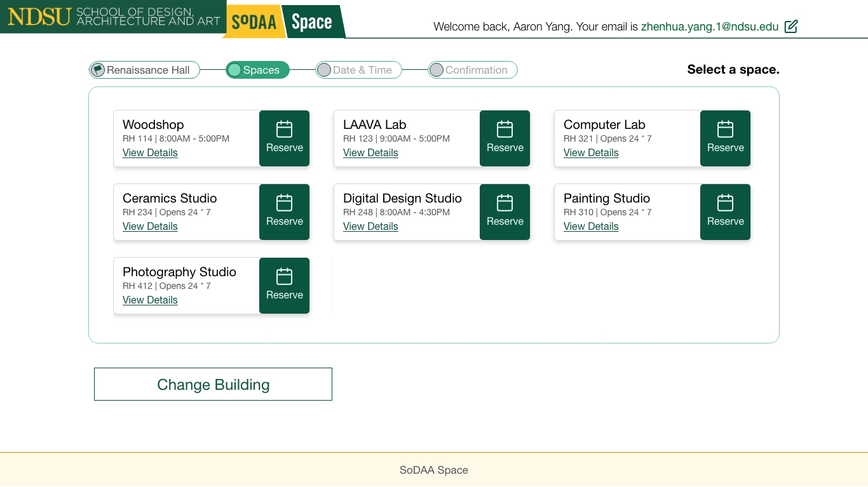This screenshot has width=868, height=487.
Task: Open View Details for Photography Studio
Action: click(150, 300)
